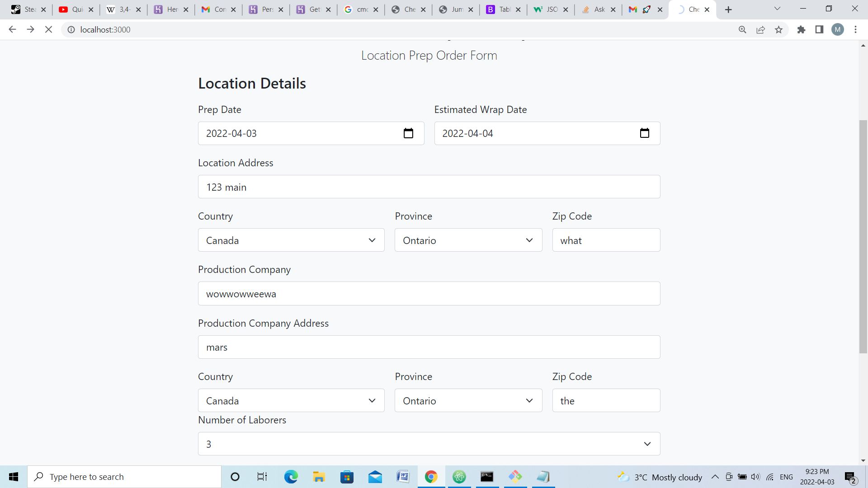Expand the first Province dropdown showing Ontario
The image size is (868, 488).
point(468,240)
